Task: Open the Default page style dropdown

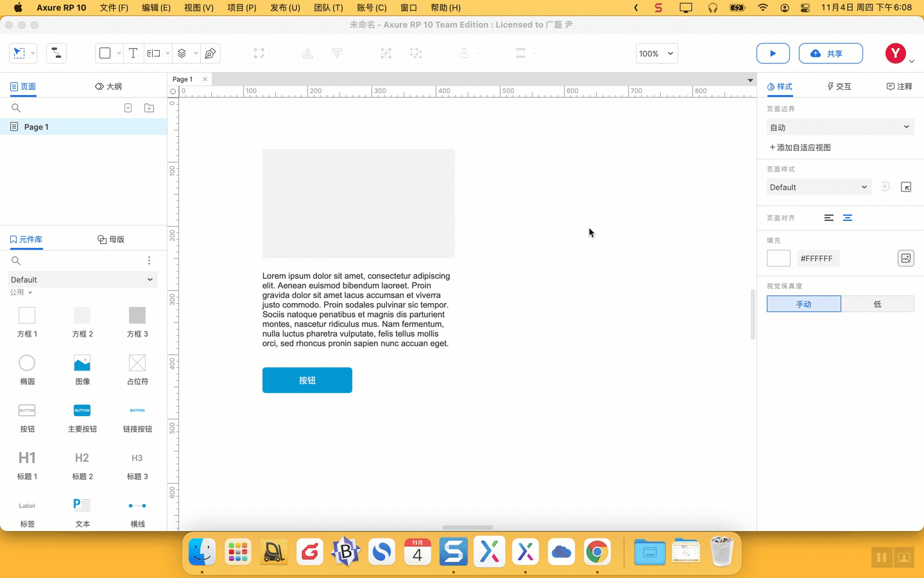Action: 819,187
